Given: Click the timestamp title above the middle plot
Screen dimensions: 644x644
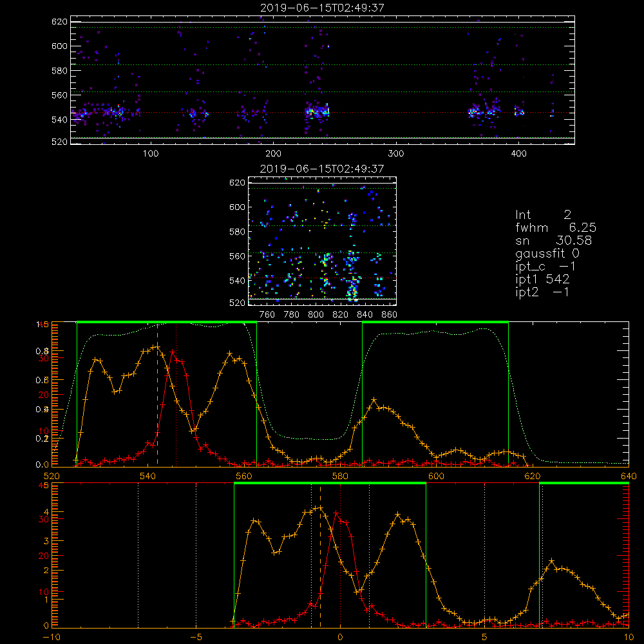Looking at the screenshot, I should (x=322, y=169).
